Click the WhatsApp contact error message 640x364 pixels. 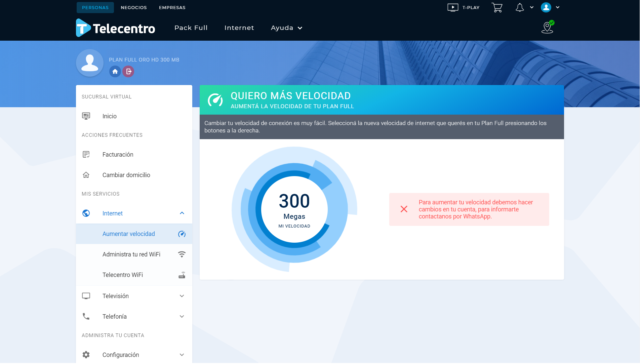(x=469, y=209)
